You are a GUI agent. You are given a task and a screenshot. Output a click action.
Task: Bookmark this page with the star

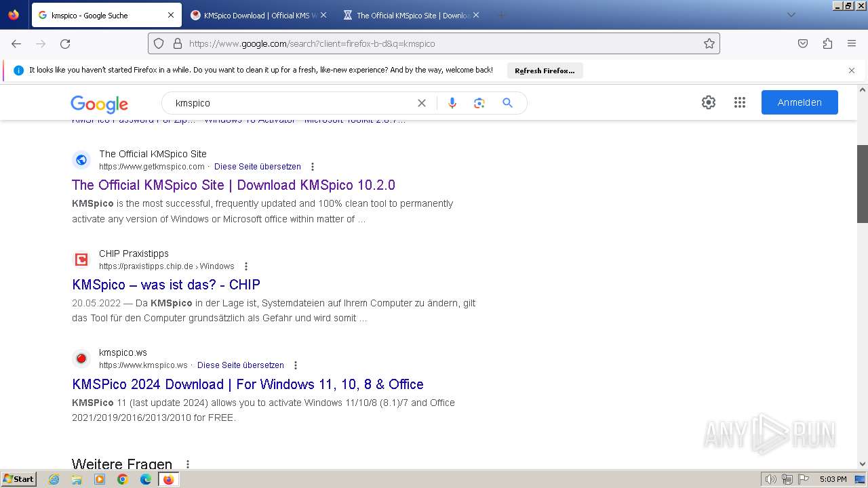click(709, 43)
